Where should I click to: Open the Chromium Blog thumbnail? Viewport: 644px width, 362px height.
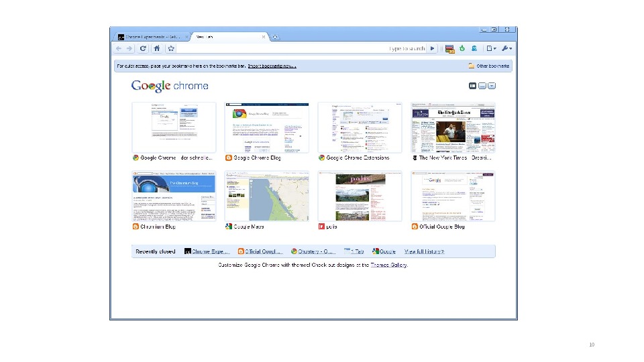[x=174, y=196]
